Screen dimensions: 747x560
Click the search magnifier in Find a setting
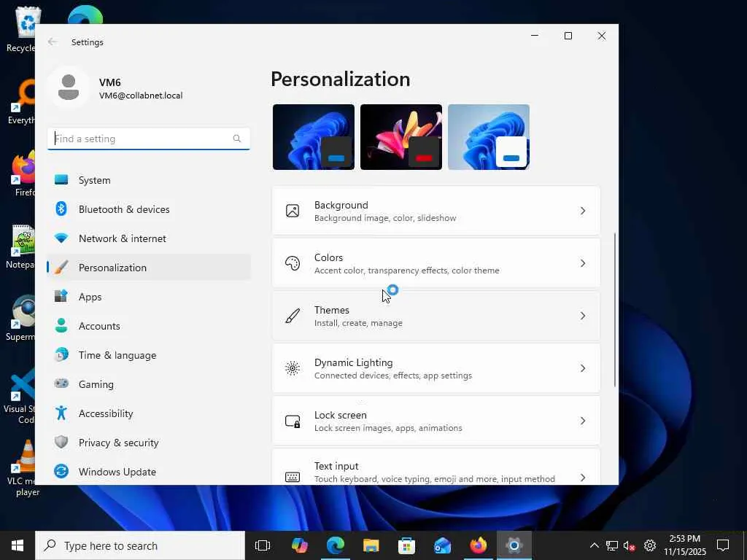[237, 139]
